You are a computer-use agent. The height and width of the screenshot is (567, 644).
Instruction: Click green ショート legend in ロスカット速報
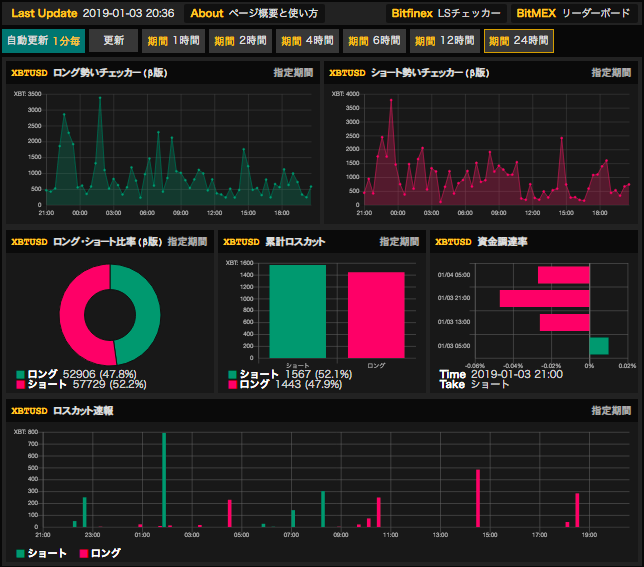[41, 553]
